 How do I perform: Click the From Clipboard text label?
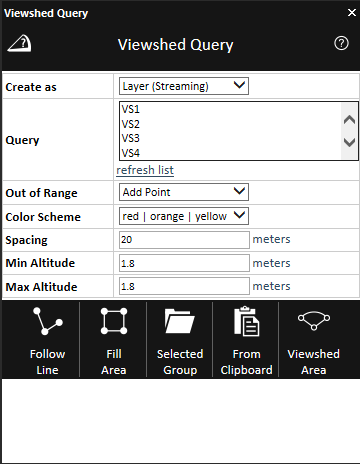point(246,362)
